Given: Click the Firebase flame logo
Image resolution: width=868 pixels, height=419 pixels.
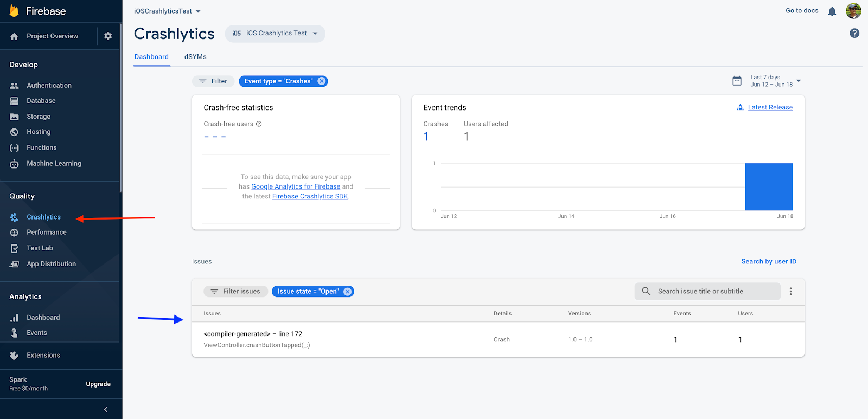Looking at the screenshot, I should coord(14,11).
